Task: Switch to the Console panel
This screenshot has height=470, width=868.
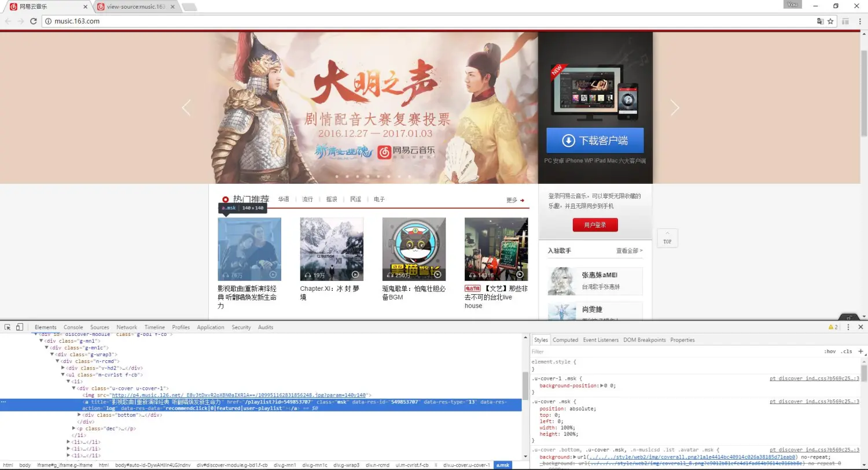Action: (73, 327)
